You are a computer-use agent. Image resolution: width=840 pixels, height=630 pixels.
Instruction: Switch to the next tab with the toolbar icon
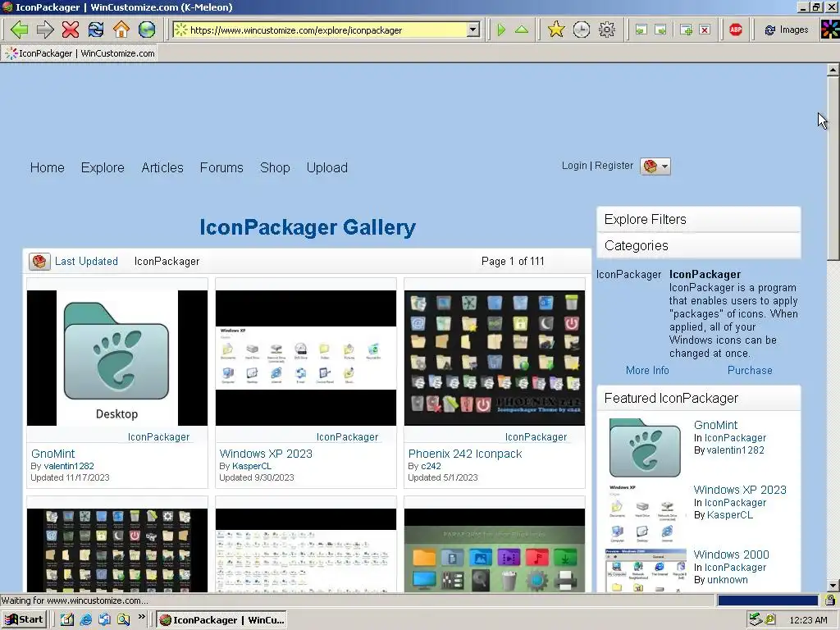[661, 30]
